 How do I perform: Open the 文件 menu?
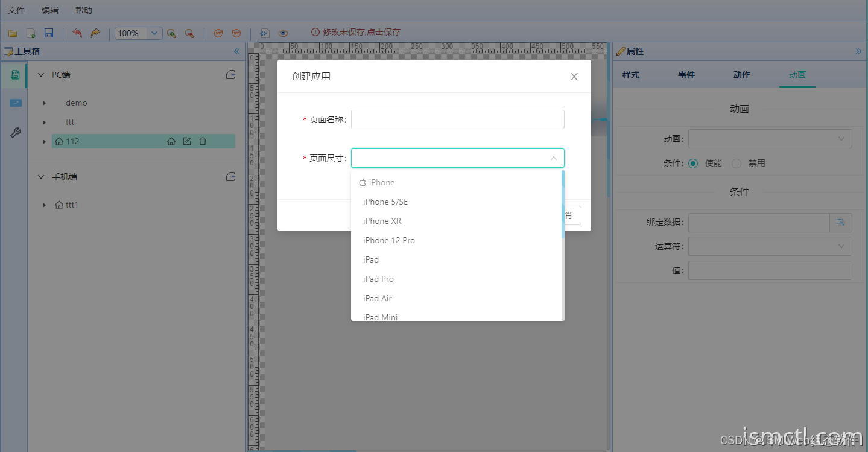tap(16, 10)
